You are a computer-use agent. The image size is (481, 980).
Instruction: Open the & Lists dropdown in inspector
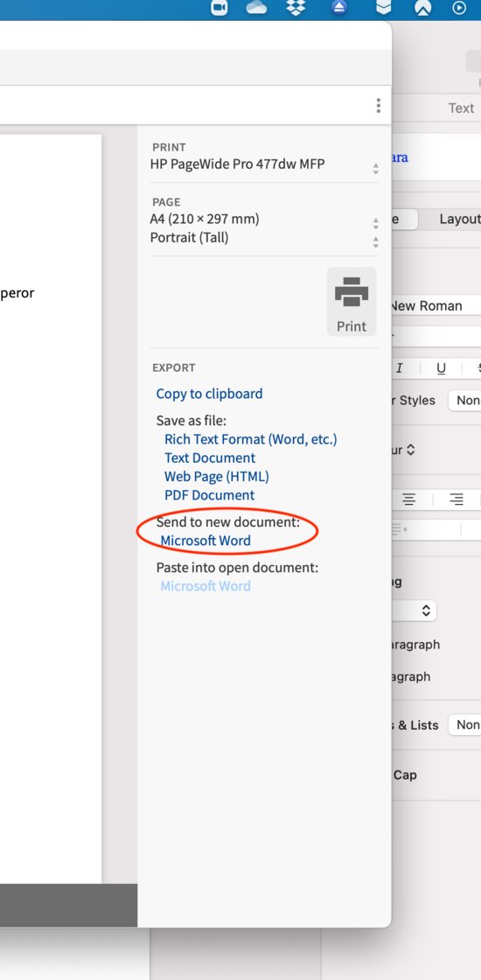coord(464,725)
